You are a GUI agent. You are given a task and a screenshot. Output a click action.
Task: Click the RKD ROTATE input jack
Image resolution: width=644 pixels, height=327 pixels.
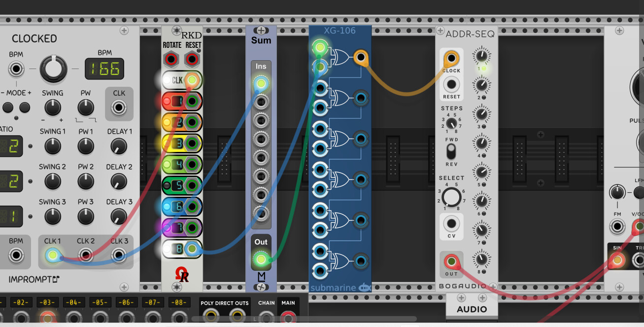(171, 60)
